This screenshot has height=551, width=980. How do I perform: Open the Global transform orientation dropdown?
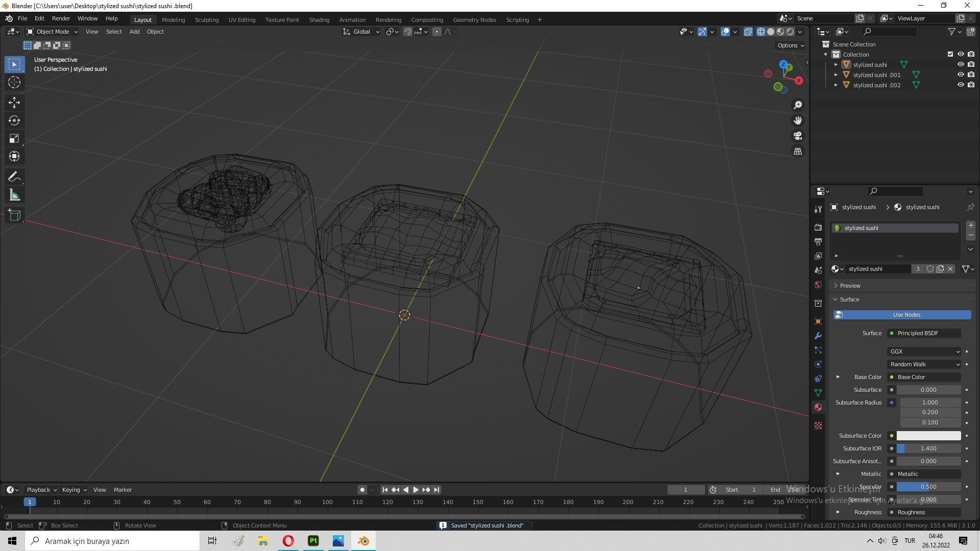coord(361,32)
